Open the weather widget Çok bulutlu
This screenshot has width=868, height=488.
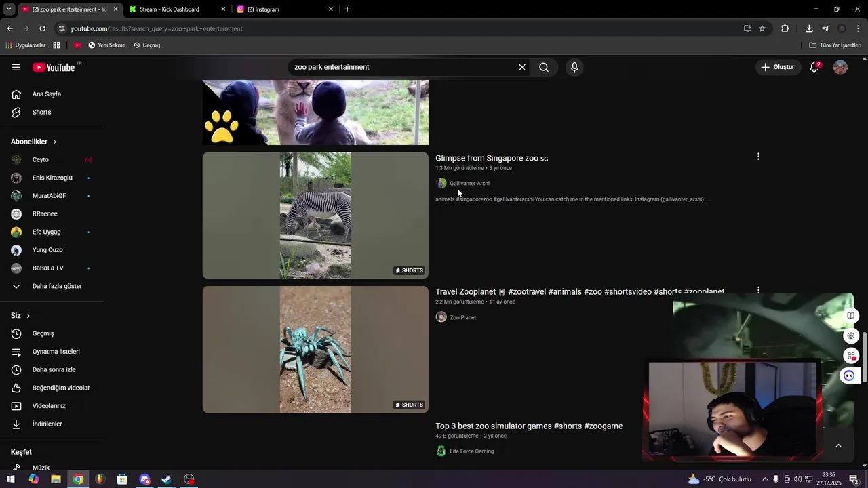[x=720, y=479]
